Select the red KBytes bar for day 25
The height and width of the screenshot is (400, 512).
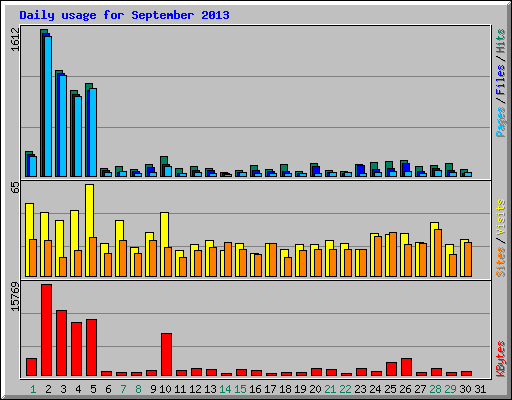[x=391, y=369]
